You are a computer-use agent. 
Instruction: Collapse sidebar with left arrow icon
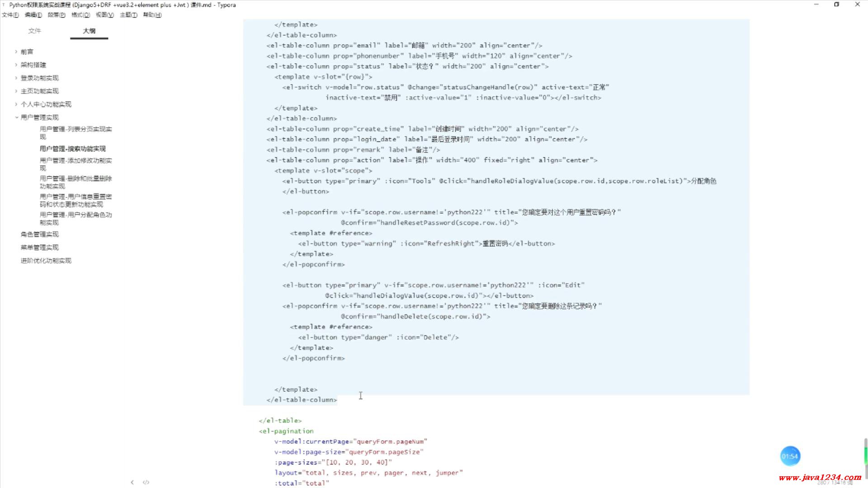click(x=132, y=482)
